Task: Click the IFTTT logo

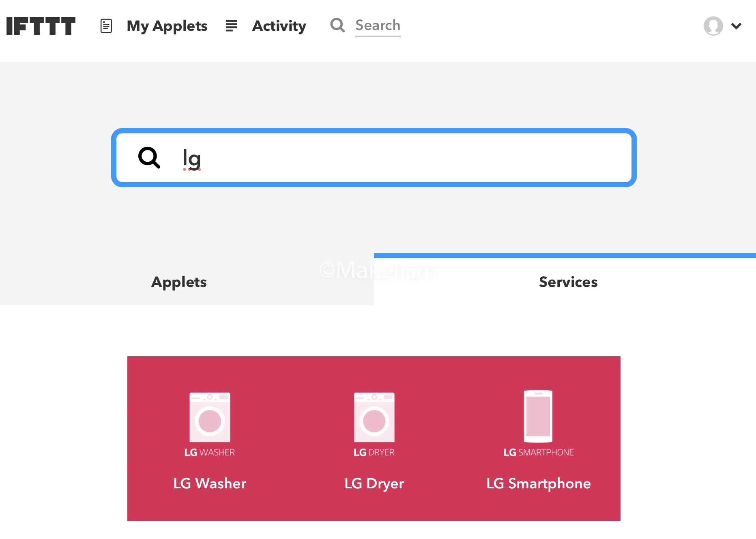Action: pos(41,26)
